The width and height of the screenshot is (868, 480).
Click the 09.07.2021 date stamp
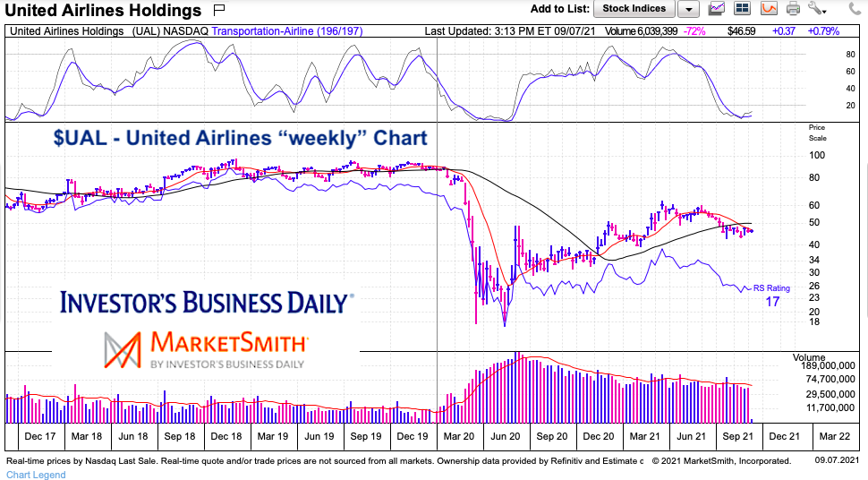click(x=837, y=460)
